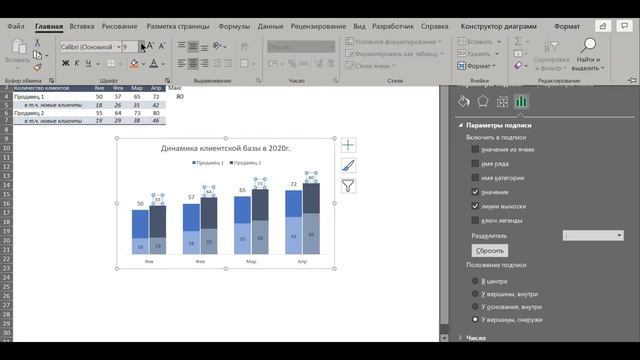Click the Cut scissors icon
Viewport: 640px width, 360px height.
[37, 42]
